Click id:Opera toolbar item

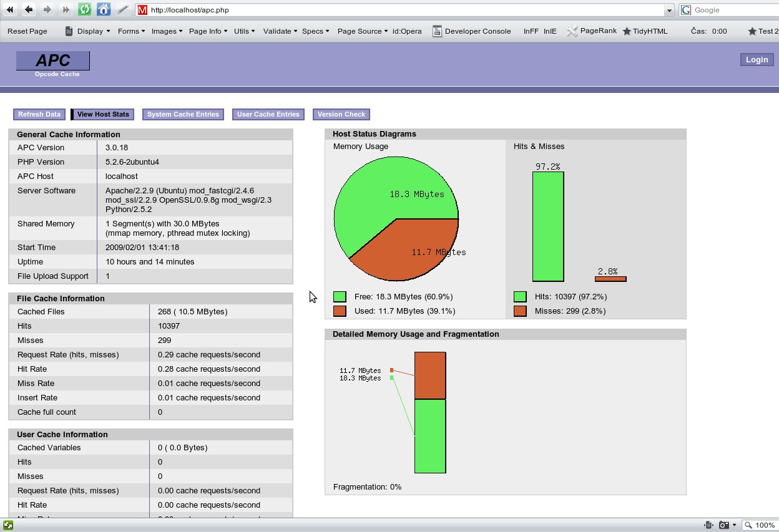click(x=407, y=31)
